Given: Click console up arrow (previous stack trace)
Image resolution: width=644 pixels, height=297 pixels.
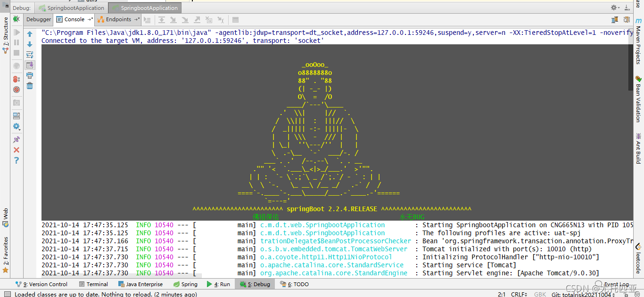Looking at the screenshot, I should click(30, 34).
